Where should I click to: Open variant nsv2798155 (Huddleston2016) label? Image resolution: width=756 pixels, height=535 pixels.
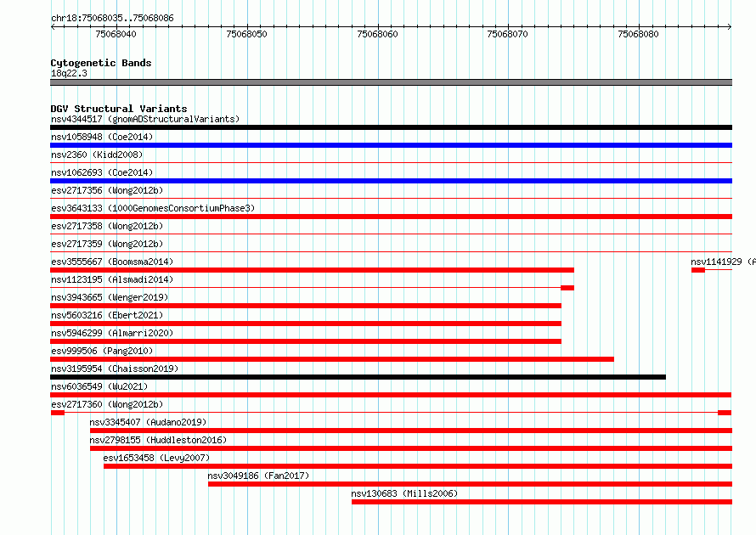coord(158,440)
